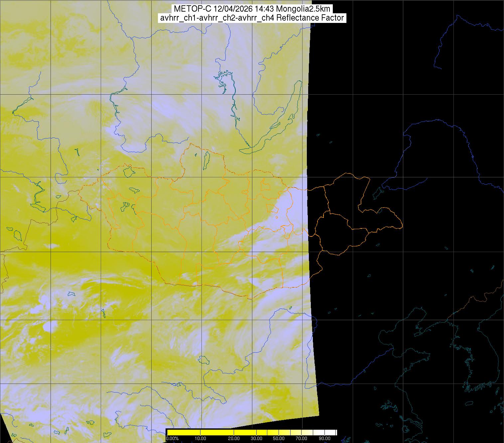Click the avhrr channel Reflectance Factor subtitle
The height and width of the screenshot is (443, 504).
click(252, 18)
